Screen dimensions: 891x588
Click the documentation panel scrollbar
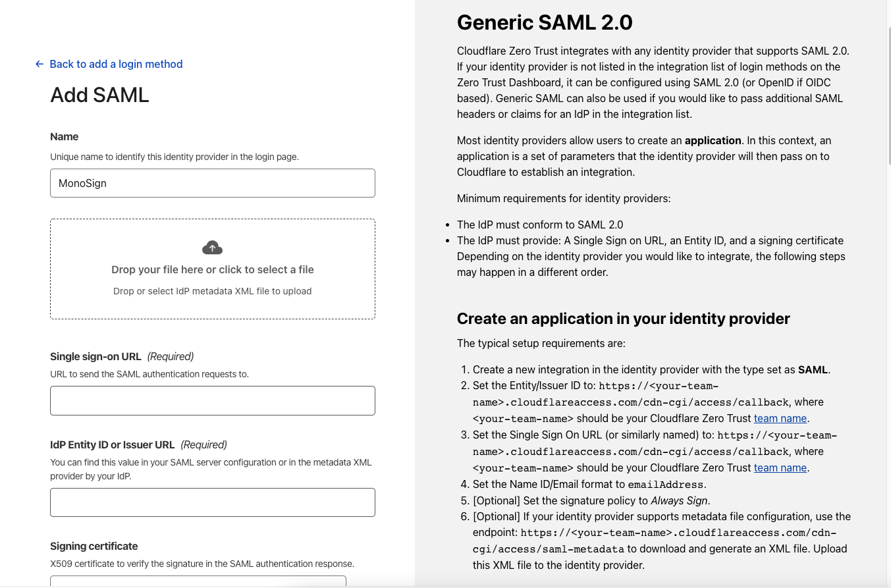click(888, 86)
